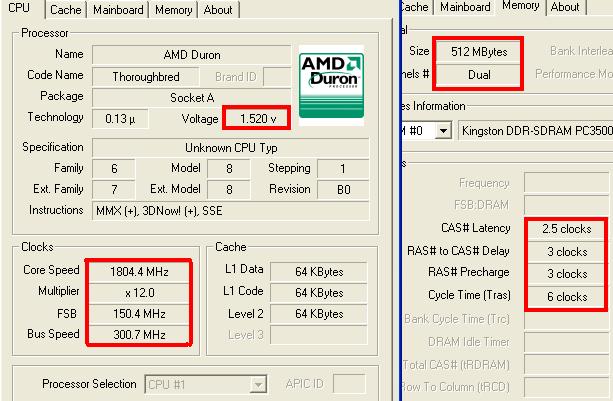The height and width of the screenshot is (401, 613).
Task: Click the L1 Code 64 KBytes value
Action: point(319,293)
